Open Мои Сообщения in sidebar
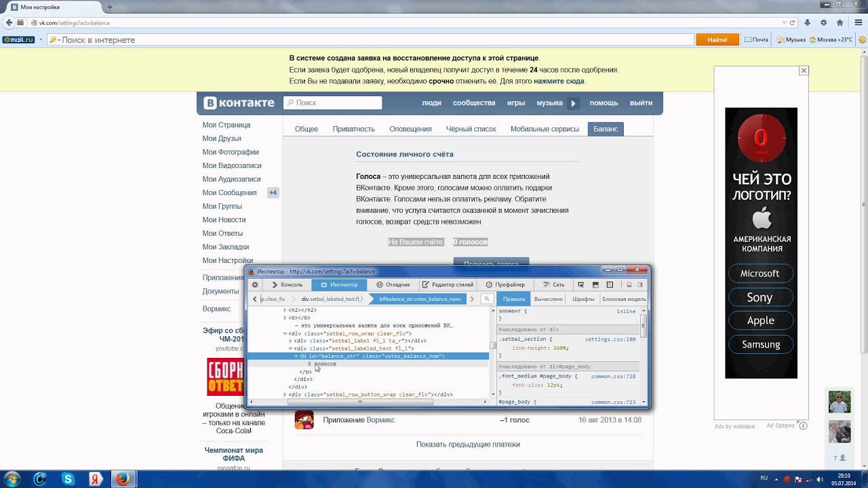This screenshot has width=868, height=488. coord(229,192)
